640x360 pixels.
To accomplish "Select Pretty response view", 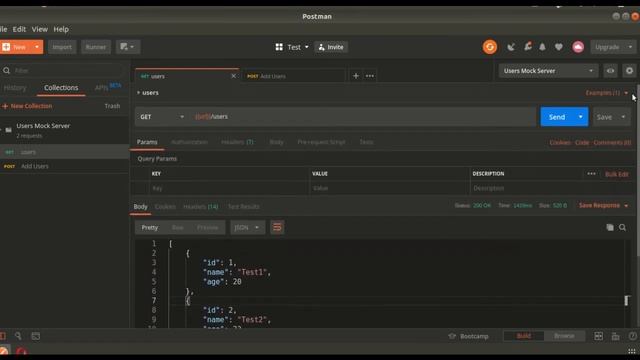I will pos(150,227).
